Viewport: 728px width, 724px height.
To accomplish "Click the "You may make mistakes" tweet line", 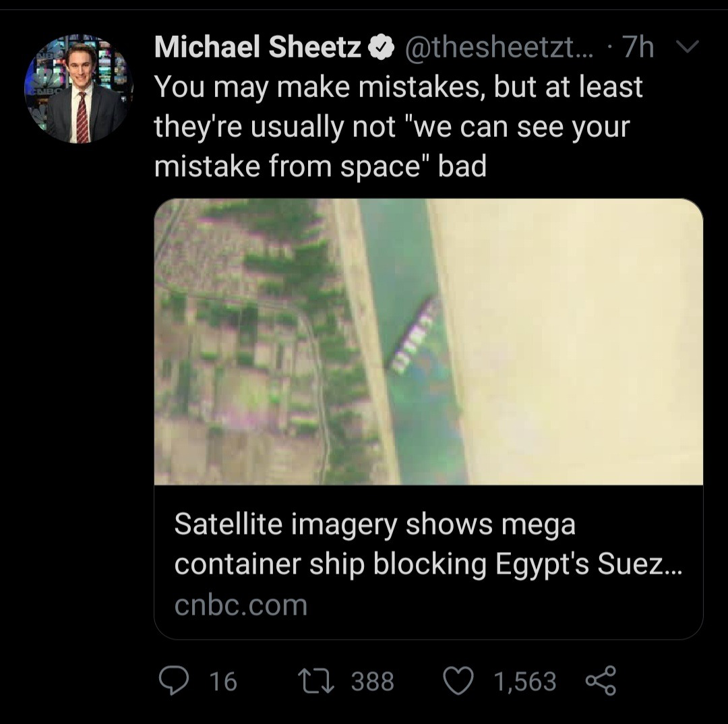I will [x=398, y=87].
